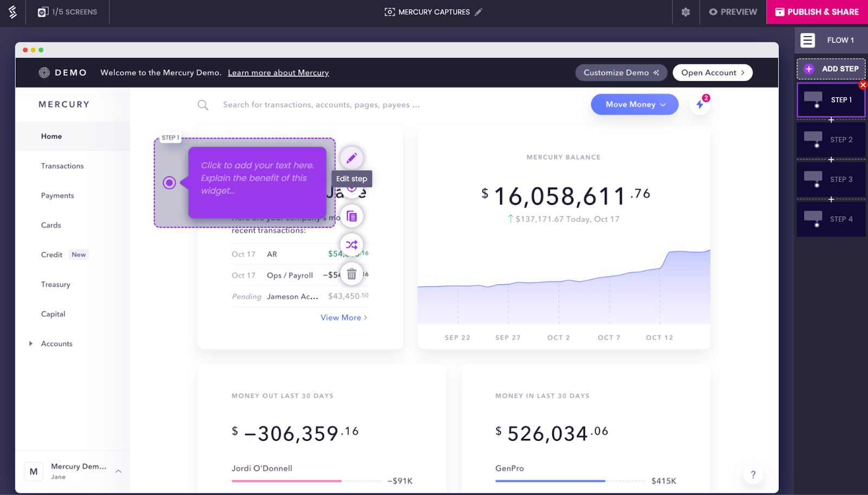Image resolution: width=868 pixels, height=495 pixels.
Task: Select the Step 1 thumbnail
Action: tap(831, 100)
